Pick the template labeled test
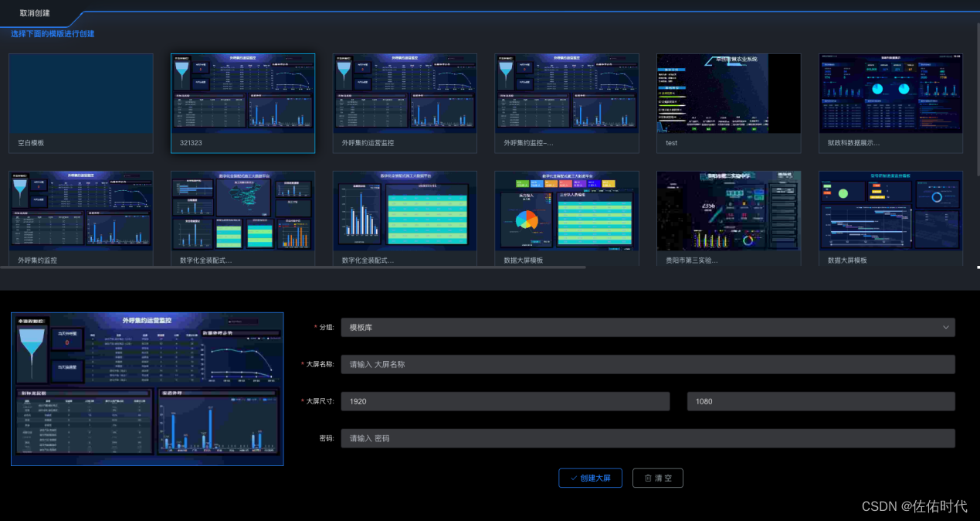 tap(729, 104)
